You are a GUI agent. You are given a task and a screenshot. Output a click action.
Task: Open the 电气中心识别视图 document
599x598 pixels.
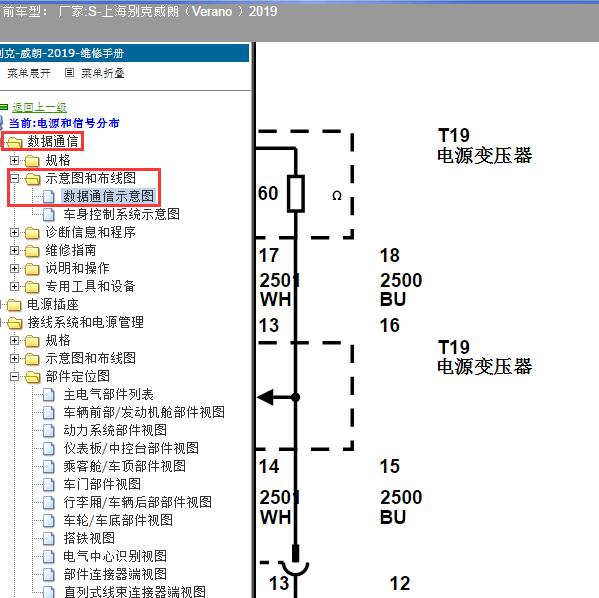coord(115,556)
